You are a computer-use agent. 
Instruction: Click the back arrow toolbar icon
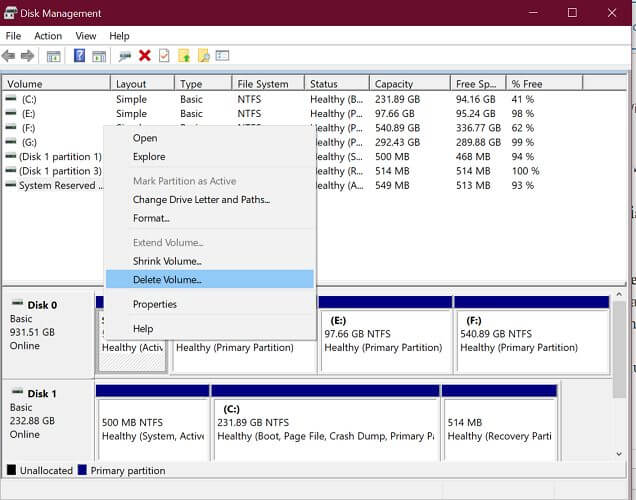pyautogui.click(x=9, y=56)
